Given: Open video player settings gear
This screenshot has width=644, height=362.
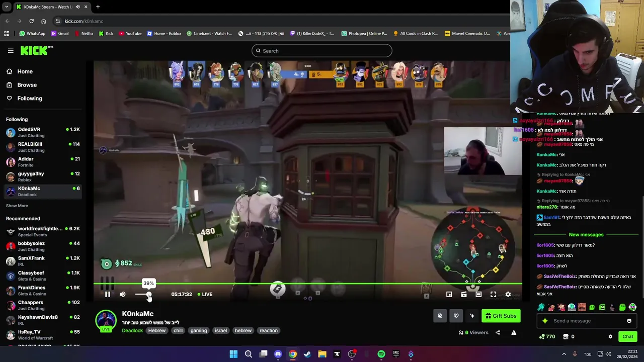Looking at the screenshot, I should pyautogui.click(x=508, y=295).
